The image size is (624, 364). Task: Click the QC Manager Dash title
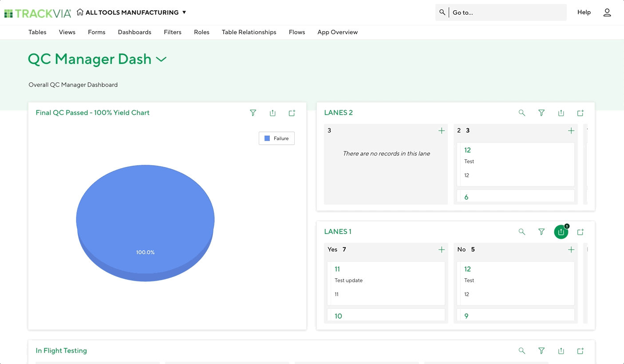pos(90,59)
